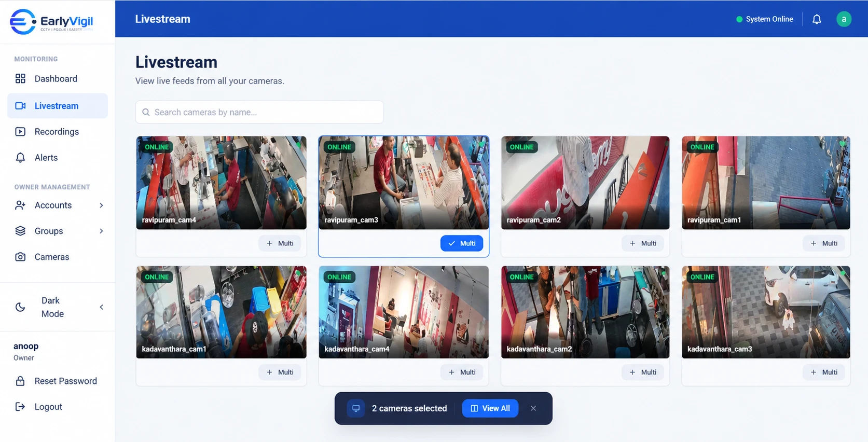Toggle Multi for kadavanthara_cam4
This screenshot has height=442, width=868.
(462, 372)
